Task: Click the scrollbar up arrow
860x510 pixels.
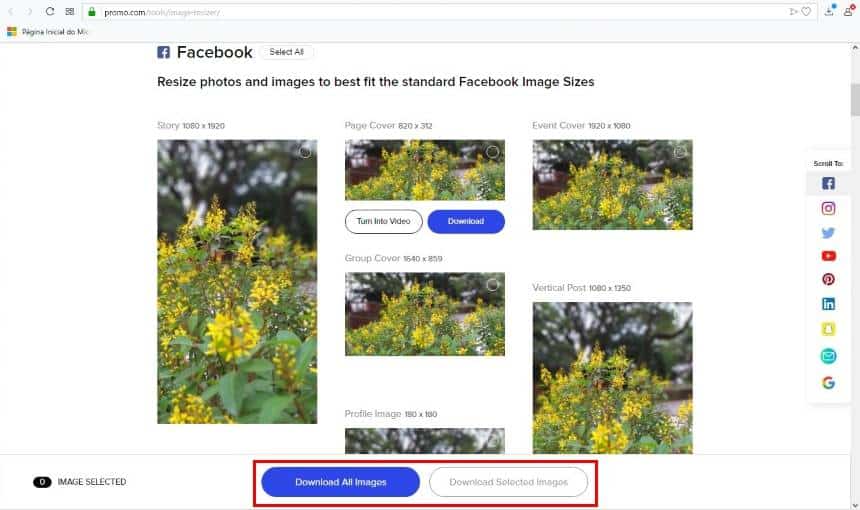Action: coord(855,48)
